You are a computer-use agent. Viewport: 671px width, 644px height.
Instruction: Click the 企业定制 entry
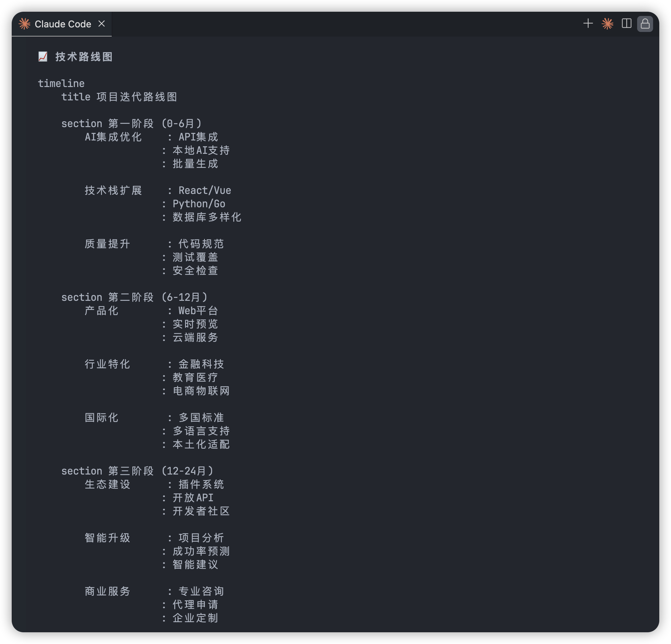[195, 618]
